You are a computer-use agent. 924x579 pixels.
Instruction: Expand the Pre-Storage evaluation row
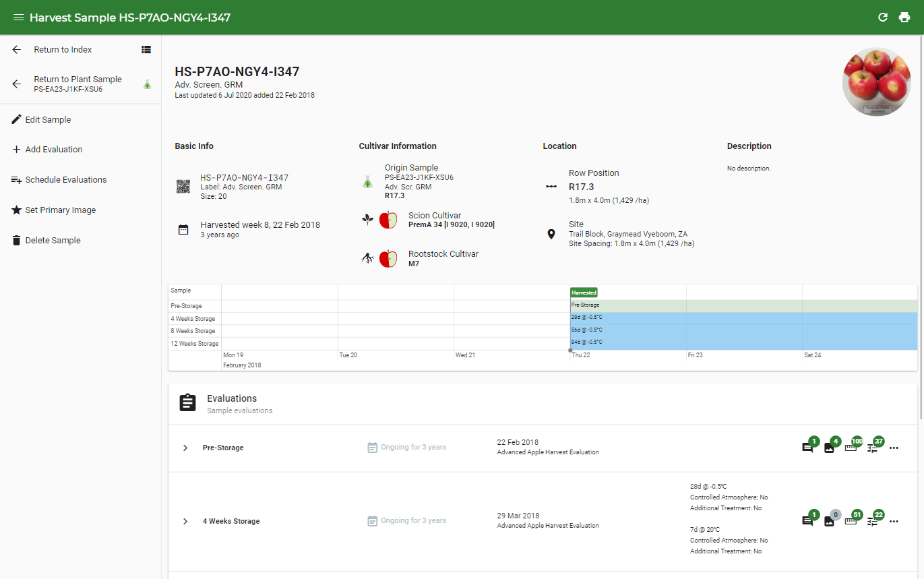coord(185,448)
